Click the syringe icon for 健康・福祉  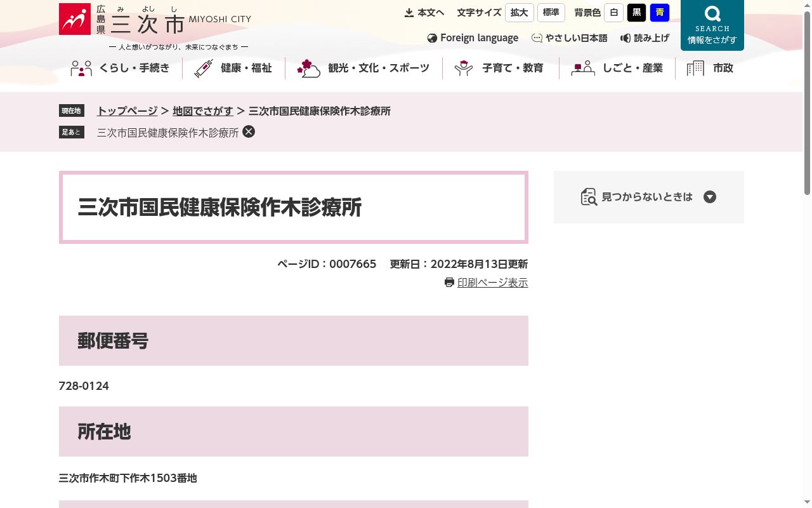(204, 69)
